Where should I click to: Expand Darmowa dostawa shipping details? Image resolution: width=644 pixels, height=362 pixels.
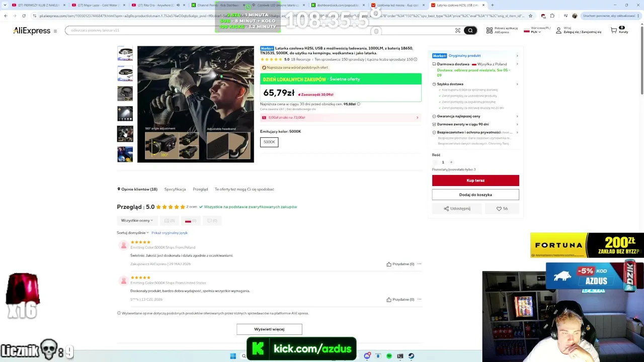point(475,64)
